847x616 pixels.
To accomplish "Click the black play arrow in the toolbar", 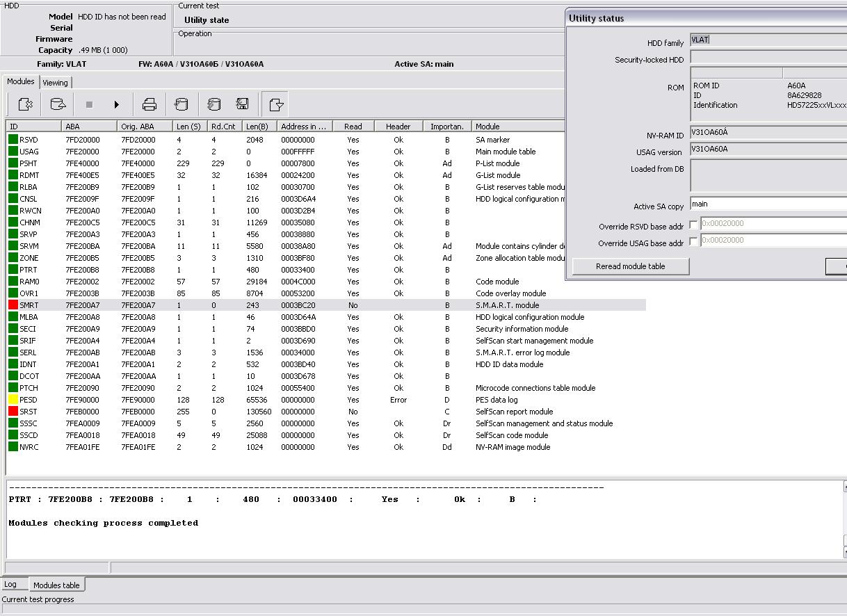I will 116,104.
